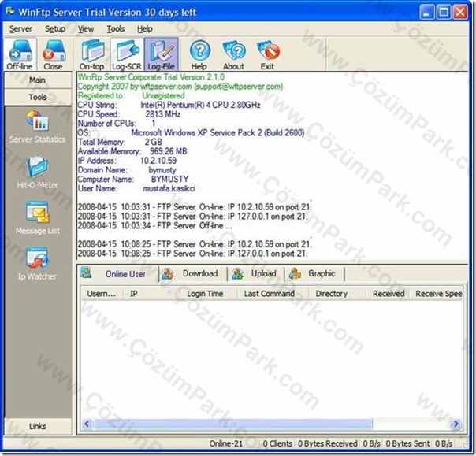476x456 pixels.
Task: Expand the Tools sidebar section
Action: coord(38,97)
